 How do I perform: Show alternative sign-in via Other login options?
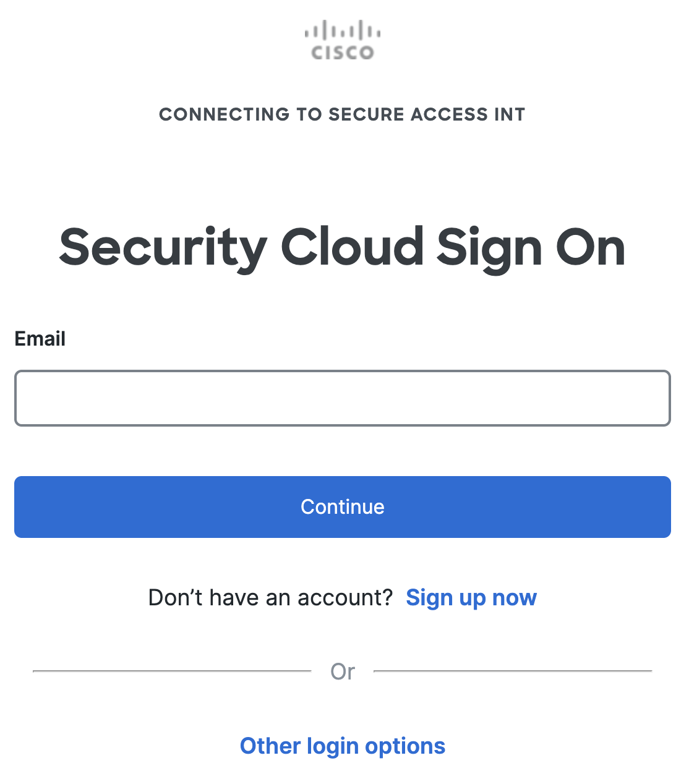click(343, 746)
